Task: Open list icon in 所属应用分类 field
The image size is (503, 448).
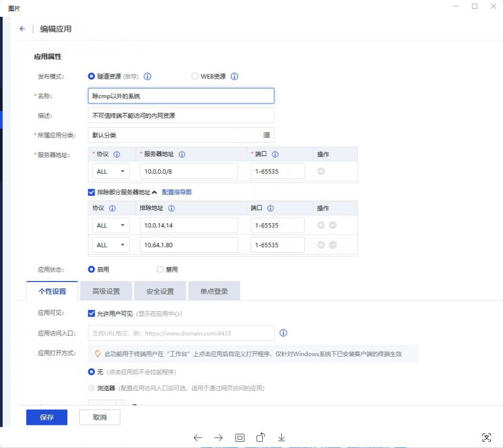Action: point(266,135)
